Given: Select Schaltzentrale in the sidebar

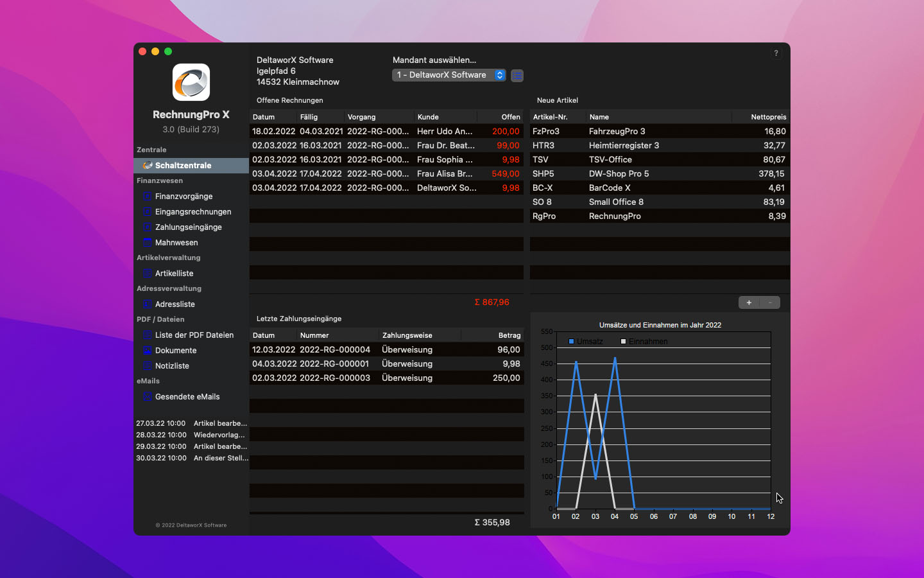Looking at the screenshot, I should point(183,165).
